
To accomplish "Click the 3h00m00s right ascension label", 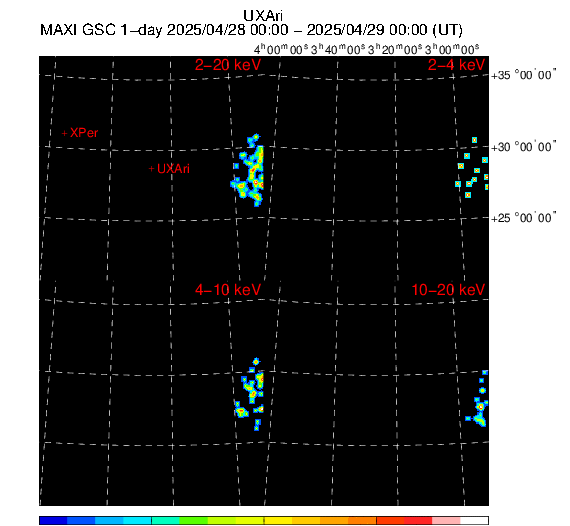I will tap(452, 49).
